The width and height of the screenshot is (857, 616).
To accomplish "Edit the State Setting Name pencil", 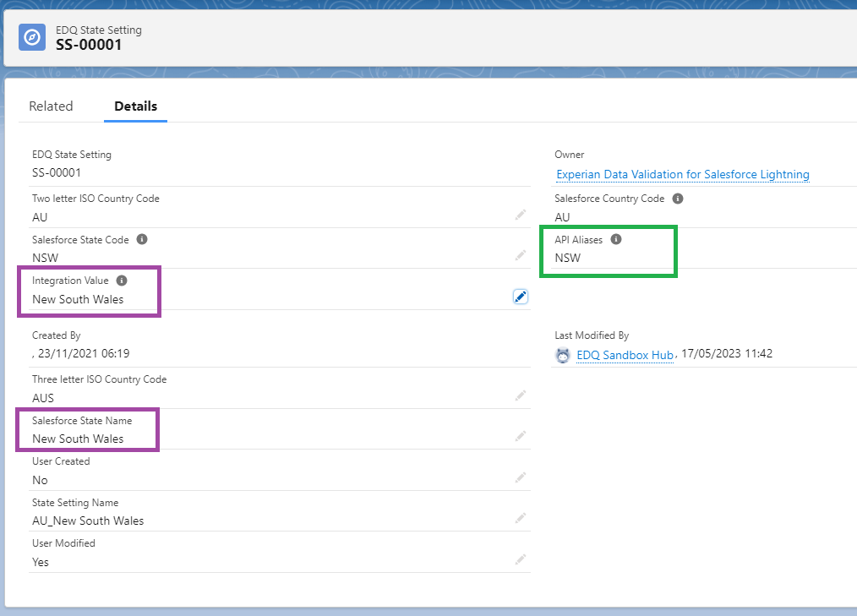I will 521,518.
